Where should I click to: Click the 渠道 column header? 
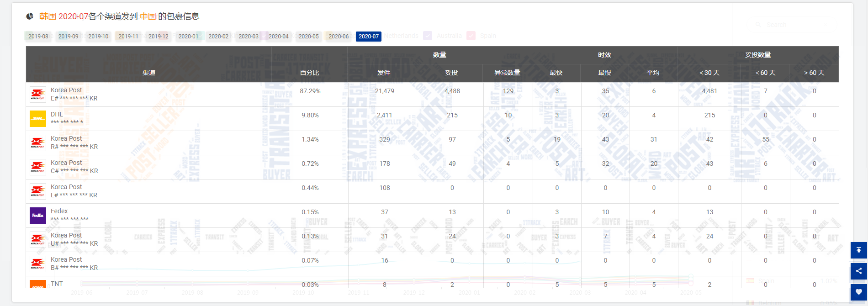click(149, 73)
